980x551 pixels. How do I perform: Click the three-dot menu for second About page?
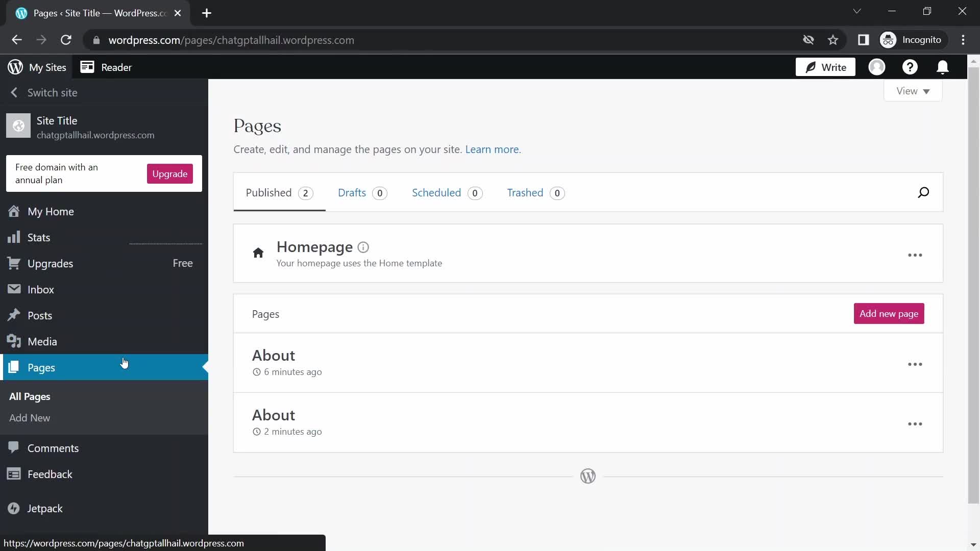point(915,424)
